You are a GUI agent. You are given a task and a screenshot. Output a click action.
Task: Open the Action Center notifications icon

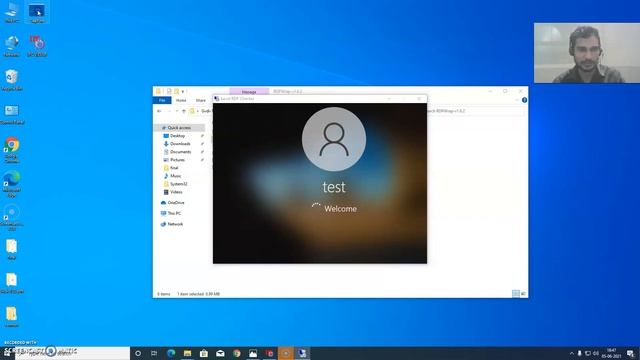point(631,353)
